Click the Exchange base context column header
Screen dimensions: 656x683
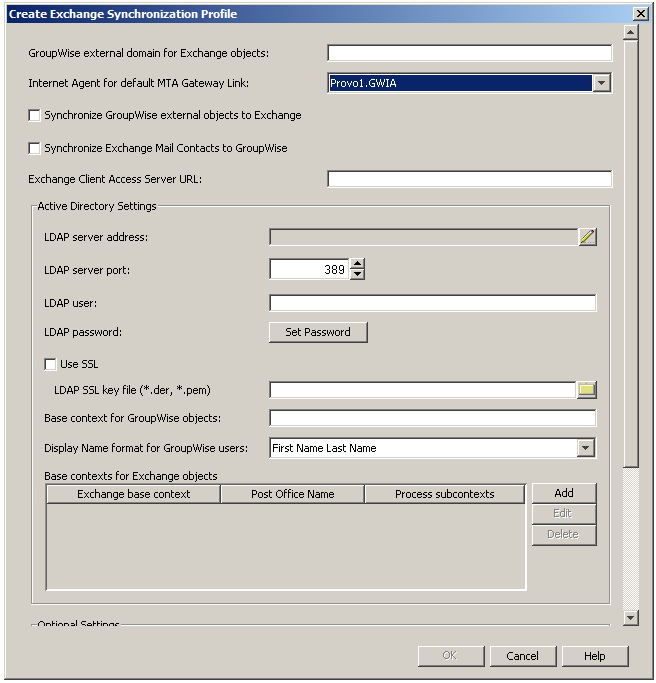coord(133,494)
